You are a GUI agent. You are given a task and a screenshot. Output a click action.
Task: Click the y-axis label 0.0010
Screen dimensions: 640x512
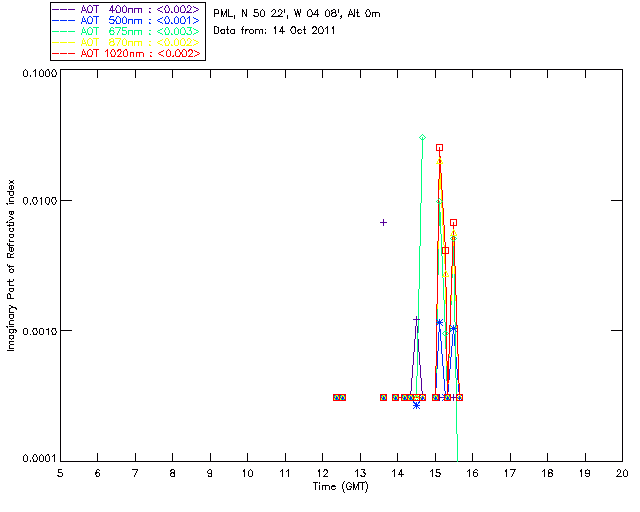[x=39, y=331]
